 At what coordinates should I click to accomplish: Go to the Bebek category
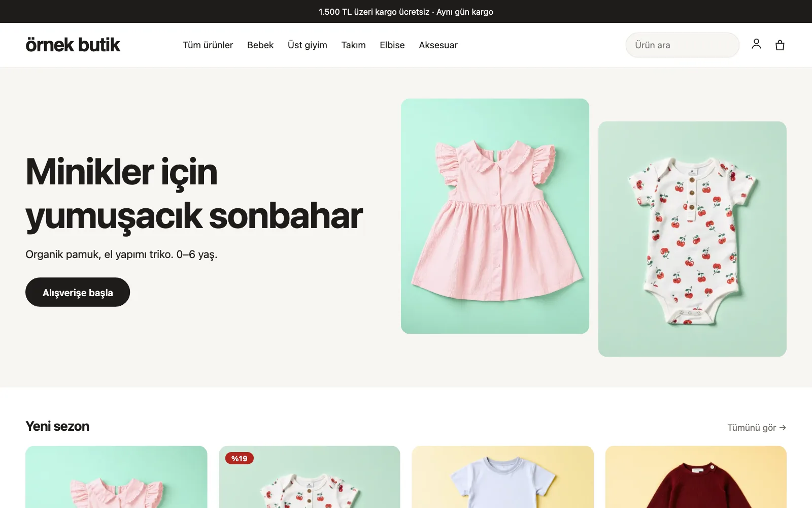(x=260, y=45)
